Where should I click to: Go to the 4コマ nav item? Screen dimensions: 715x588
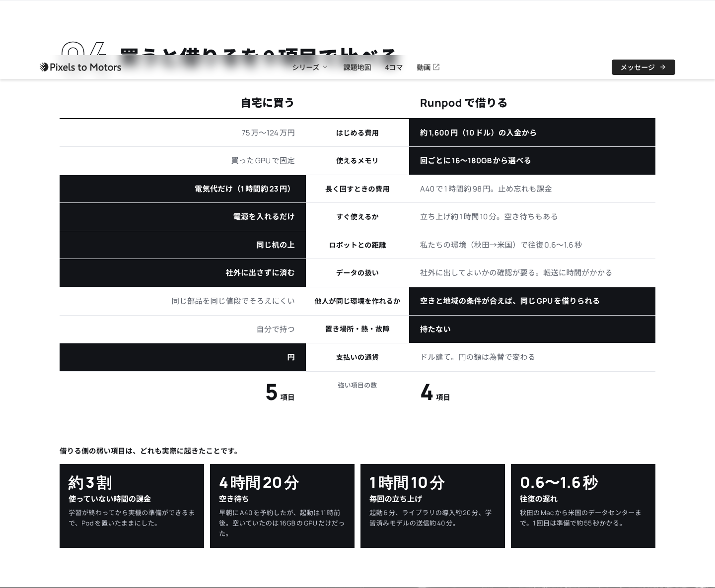(393, 67)
